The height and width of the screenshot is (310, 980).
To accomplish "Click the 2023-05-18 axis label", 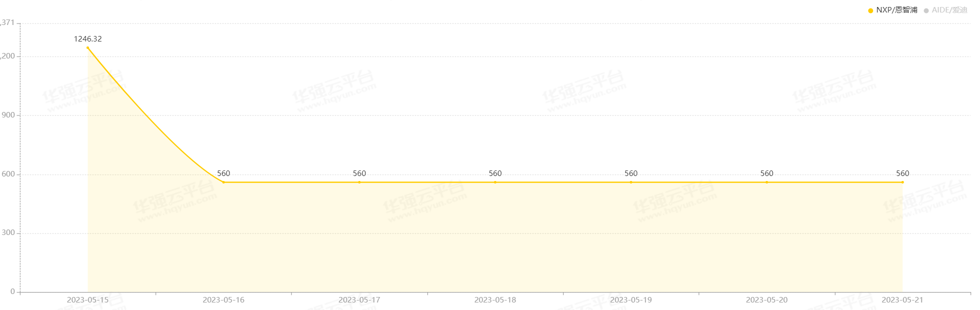I will [x=495, y=300].
